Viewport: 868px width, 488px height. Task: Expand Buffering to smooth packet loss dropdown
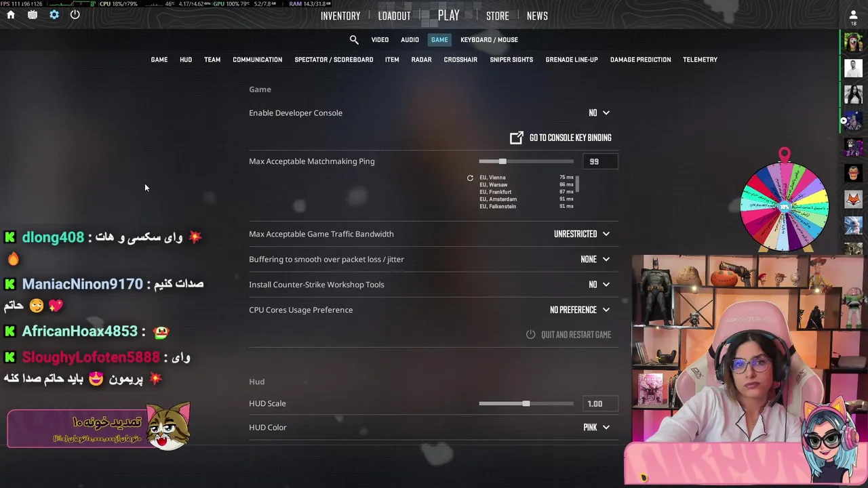595,260
